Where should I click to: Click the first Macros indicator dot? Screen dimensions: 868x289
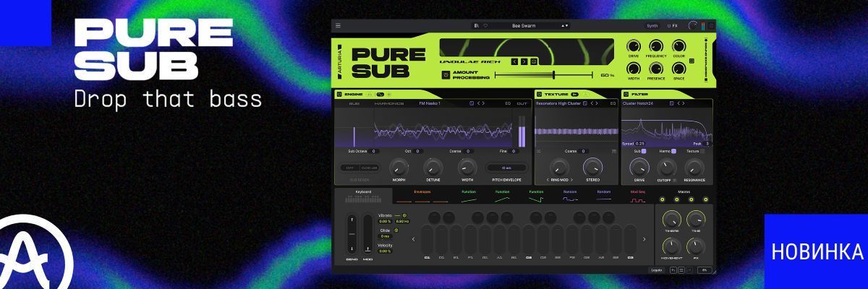point(663,199)
